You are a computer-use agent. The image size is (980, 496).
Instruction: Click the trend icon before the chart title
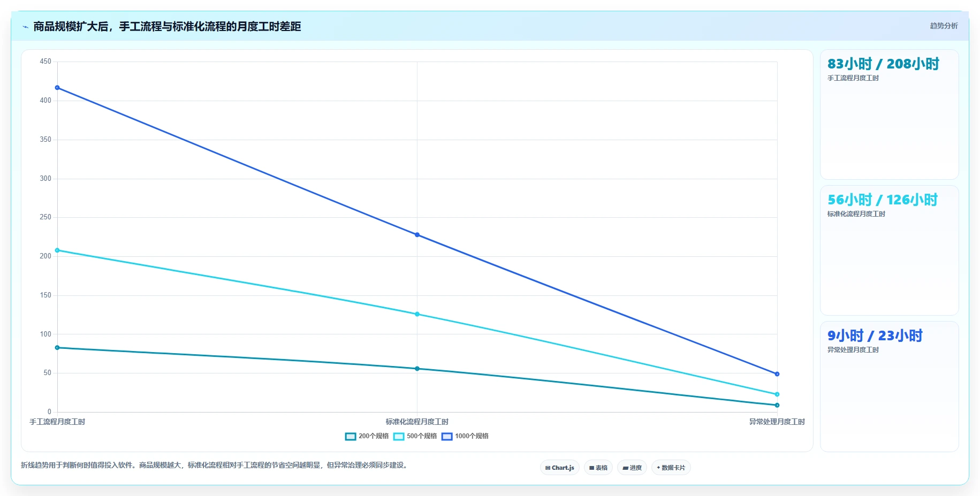tap(25, 27)
